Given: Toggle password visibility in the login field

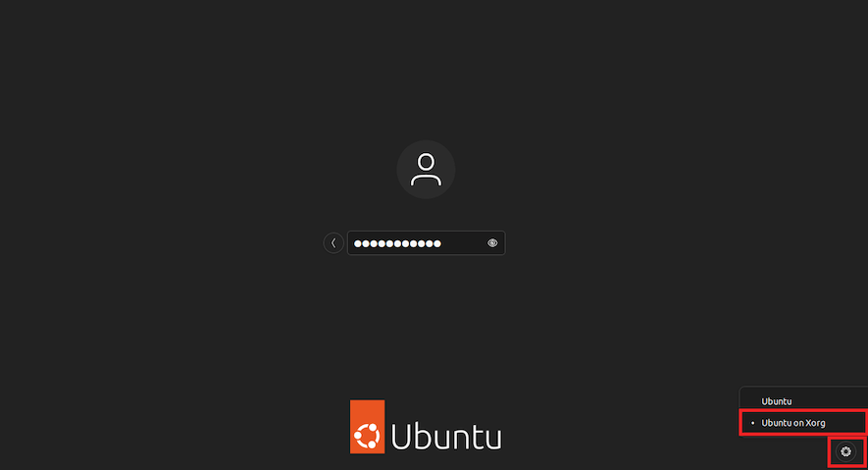Looking at the screenshot, I should coord(492,243).
